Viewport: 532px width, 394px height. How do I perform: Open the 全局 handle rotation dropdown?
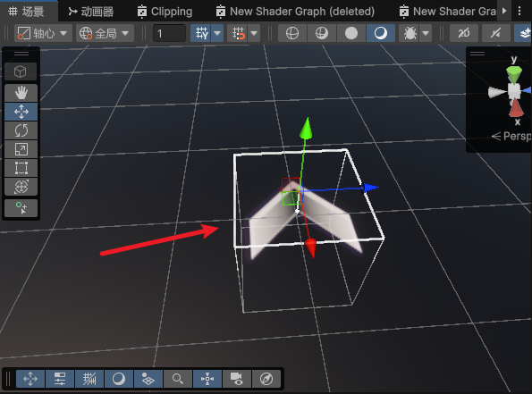[x=105, y=33]
